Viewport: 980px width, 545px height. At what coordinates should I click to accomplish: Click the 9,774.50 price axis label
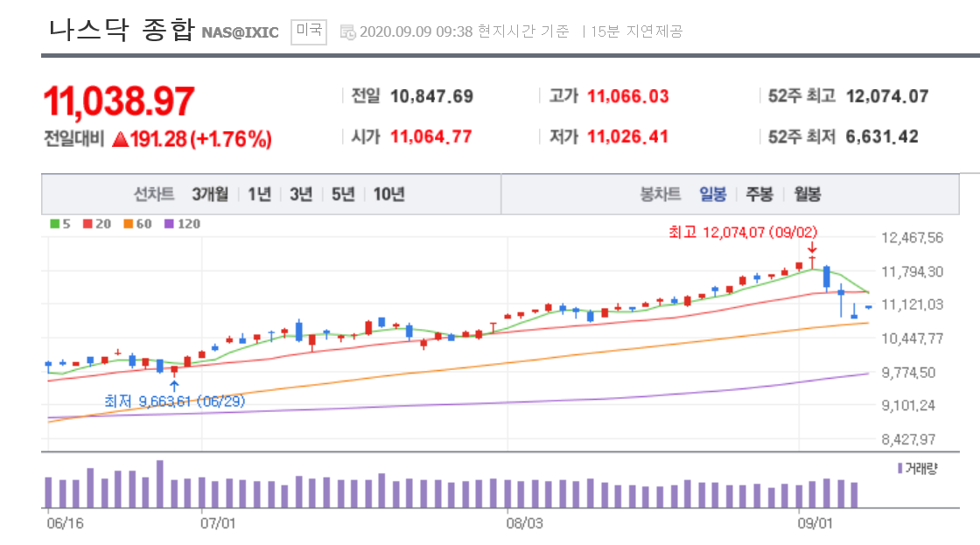[x=908, y=373]
